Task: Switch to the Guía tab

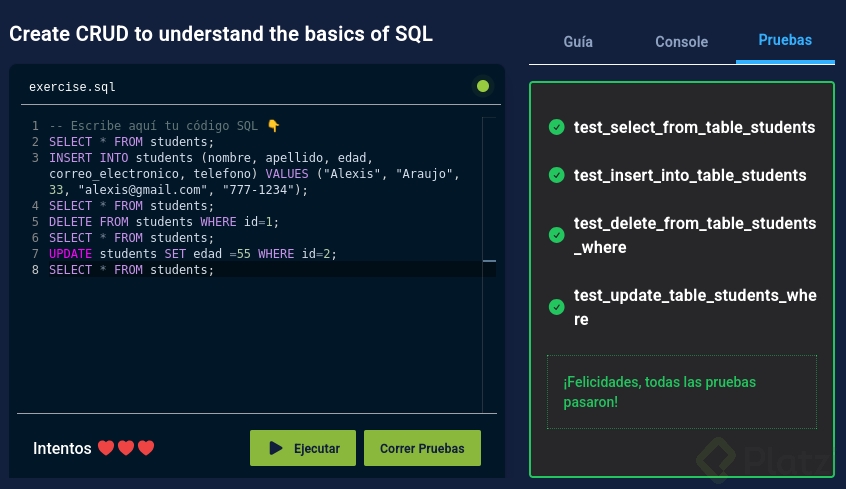Action: [x=578, y=42]
